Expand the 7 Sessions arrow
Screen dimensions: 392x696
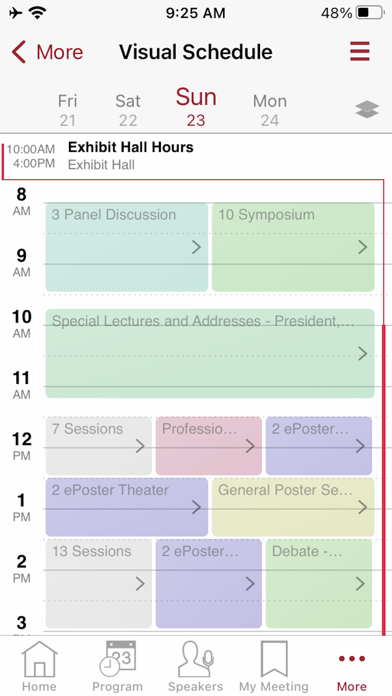(140, 446)
